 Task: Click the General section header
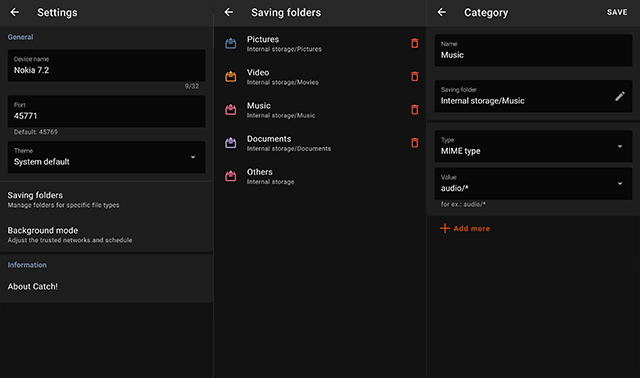(20, 37)
